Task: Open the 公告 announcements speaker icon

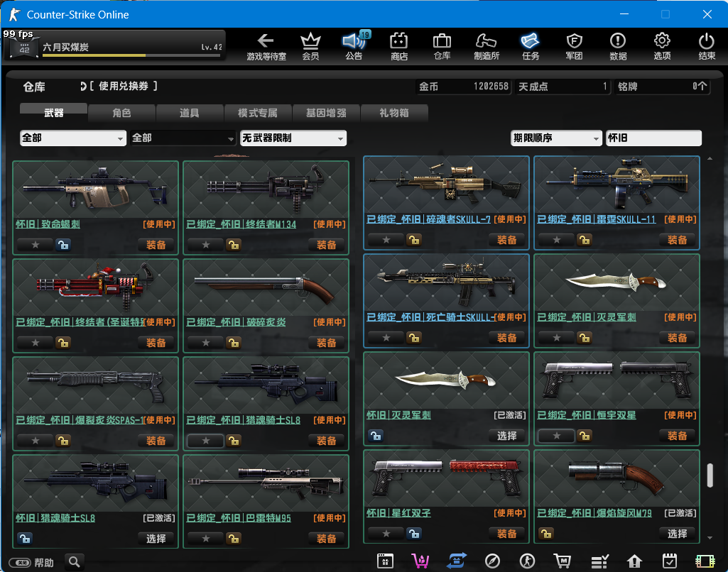Action: 354,46
